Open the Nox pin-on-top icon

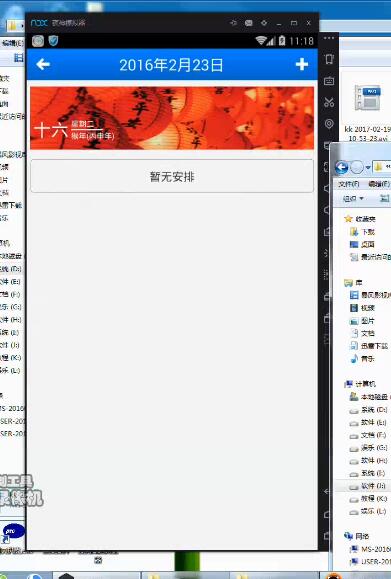233,23
